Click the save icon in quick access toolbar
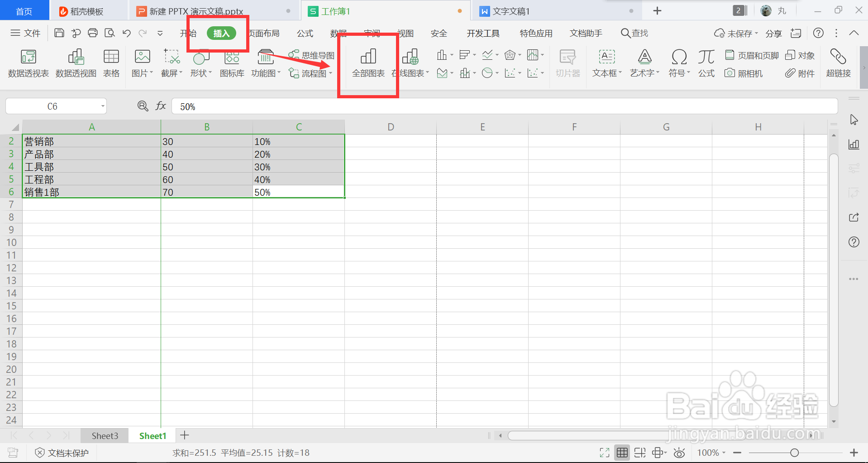The width and height of the screenshot is (868, 463). (x=59, y=33)
